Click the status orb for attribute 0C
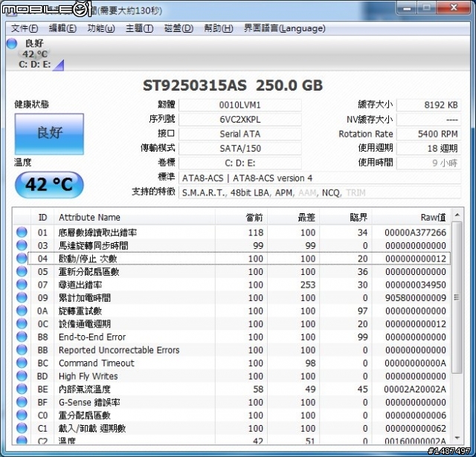The width and height of the screenshot is (476, 457). (x=22, y=323)
